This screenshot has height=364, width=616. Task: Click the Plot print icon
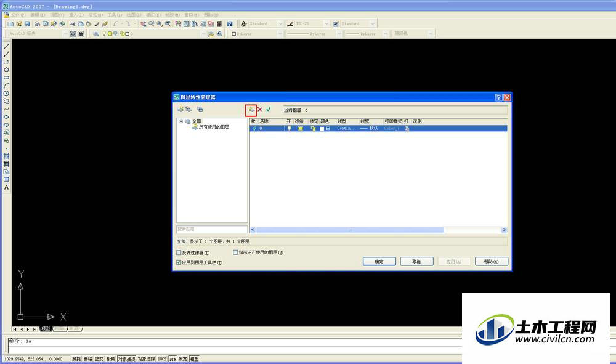38,24
